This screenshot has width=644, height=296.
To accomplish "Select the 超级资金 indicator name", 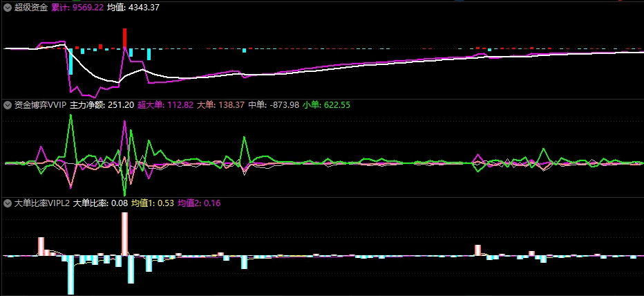I will [31, 8].
